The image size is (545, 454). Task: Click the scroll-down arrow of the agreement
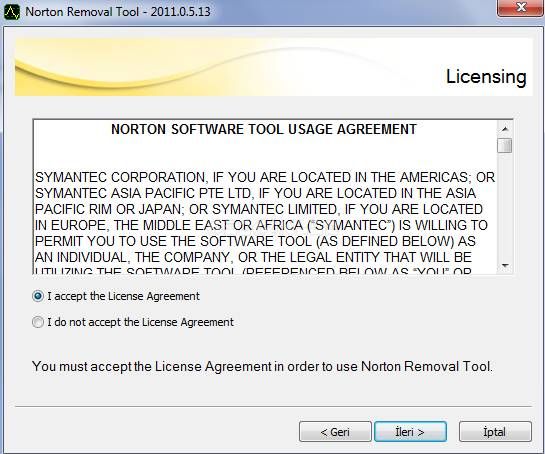point(505,266)
